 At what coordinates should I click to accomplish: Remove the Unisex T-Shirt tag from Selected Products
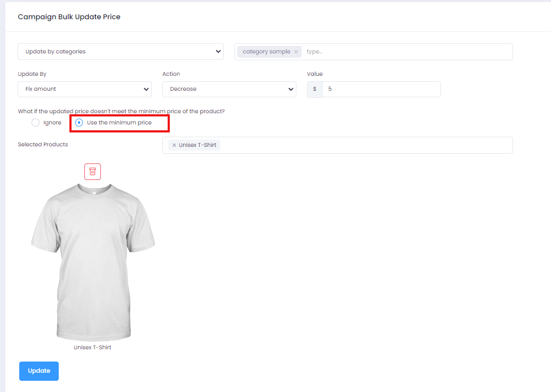[x=174, y=145]
